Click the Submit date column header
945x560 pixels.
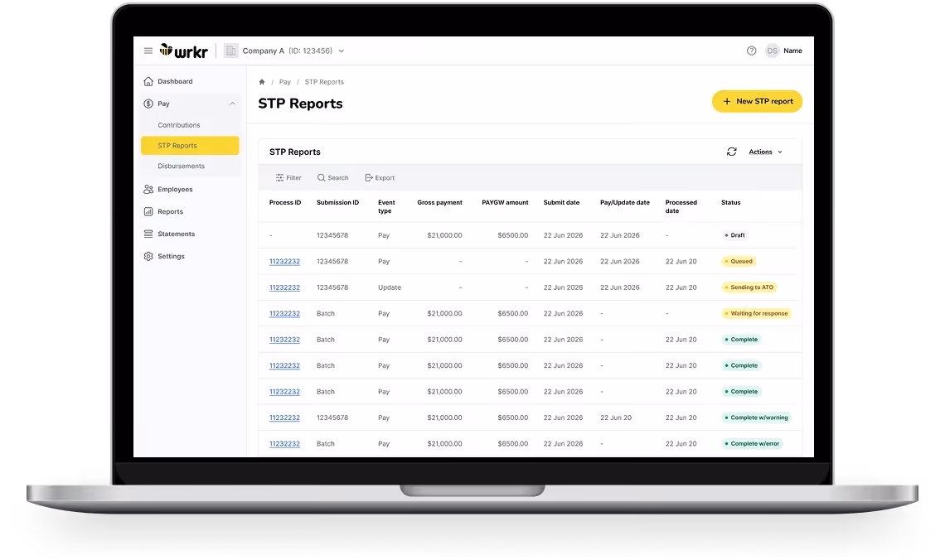(x=562, y=202)
